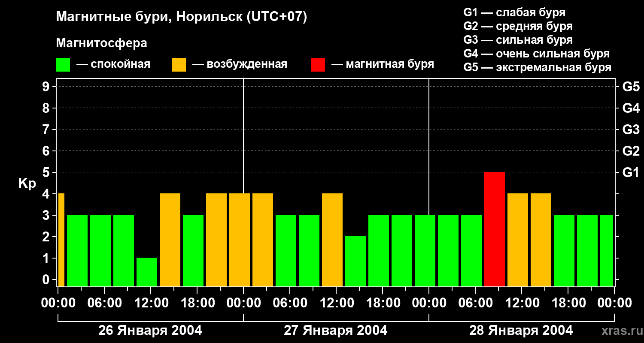Click '06:00' time label under 26 January

coord(104,303)
